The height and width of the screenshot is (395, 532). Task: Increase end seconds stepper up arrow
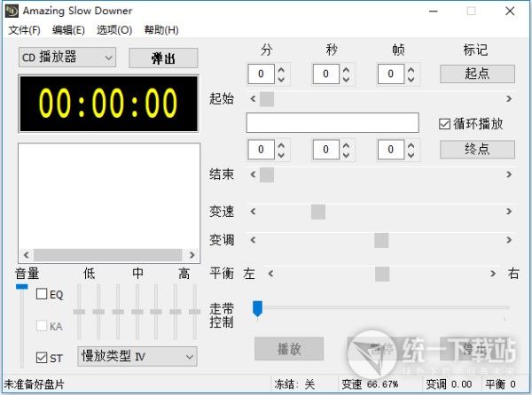click(346, 145)
